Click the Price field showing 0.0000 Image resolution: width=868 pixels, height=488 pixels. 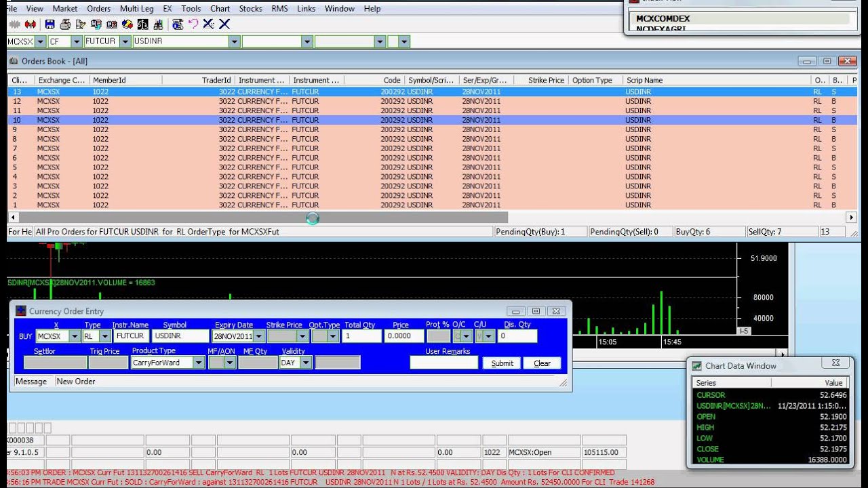coord(404,336)
